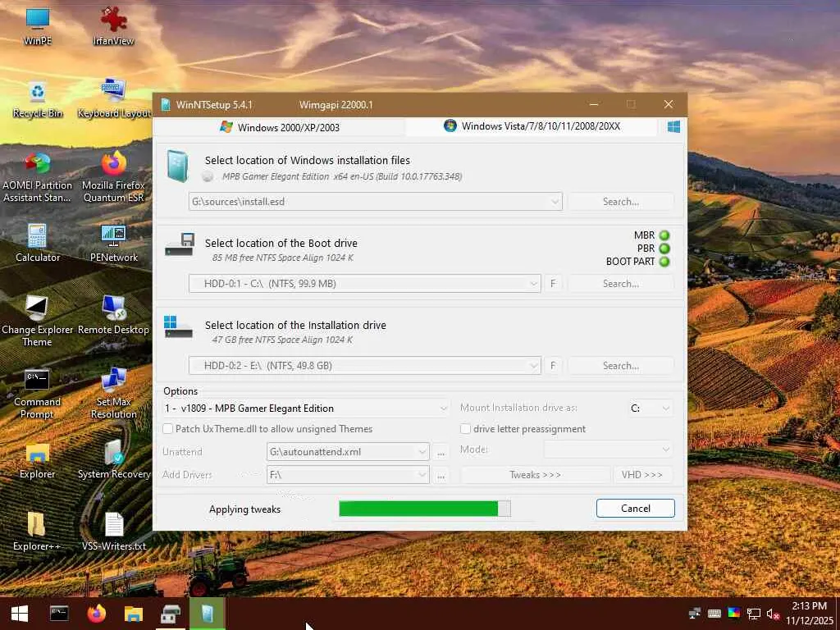Expand the Boot drive HDD-0:1 dropdown
The width and height of the screenshot is (840, 630).
point(533,284)
